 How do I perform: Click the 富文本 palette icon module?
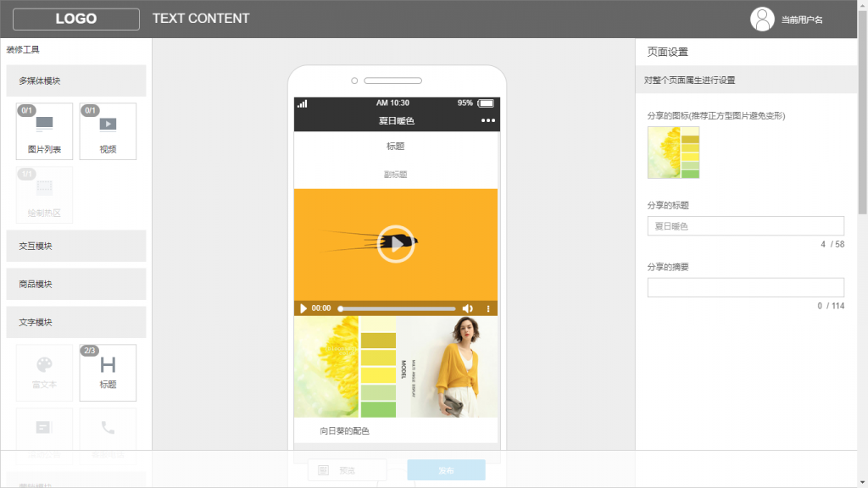tap(44, 372)
